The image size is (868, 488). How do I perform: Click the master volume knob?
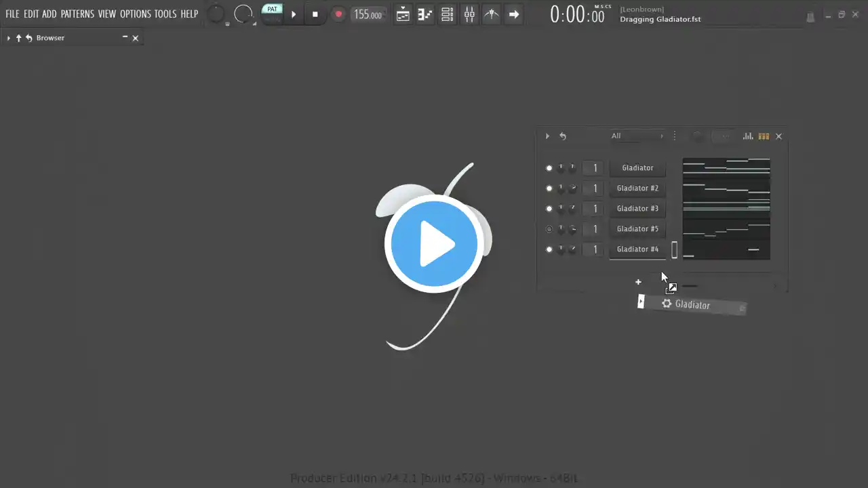(x=216, y=14)
